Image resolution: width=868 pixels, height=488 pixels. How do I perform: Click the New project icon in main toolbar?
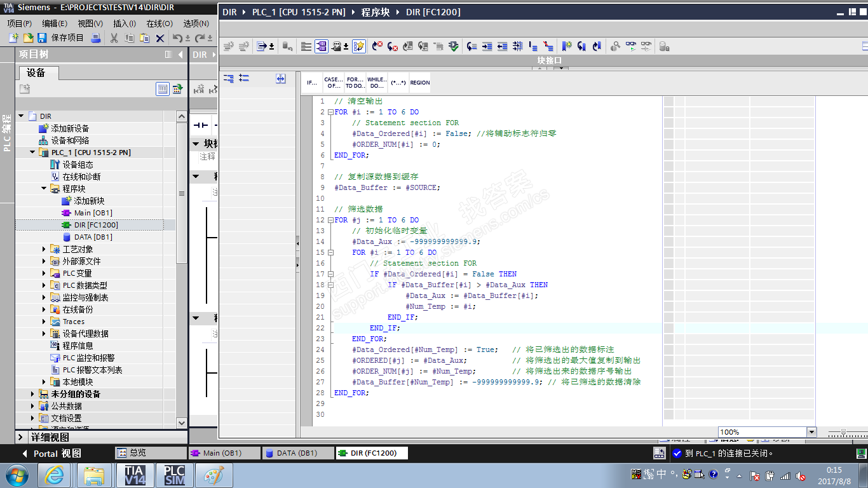pyautogui.click(x=13, y=38)
